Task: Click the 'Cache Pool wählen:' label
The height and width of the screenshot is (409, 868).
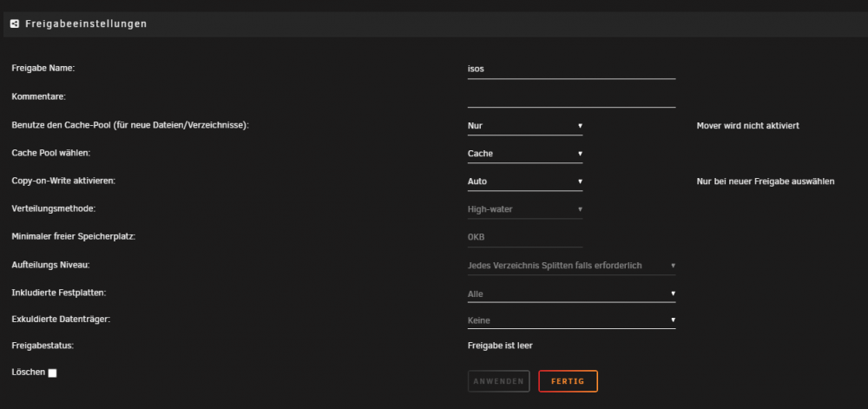Action: point(51,153)
